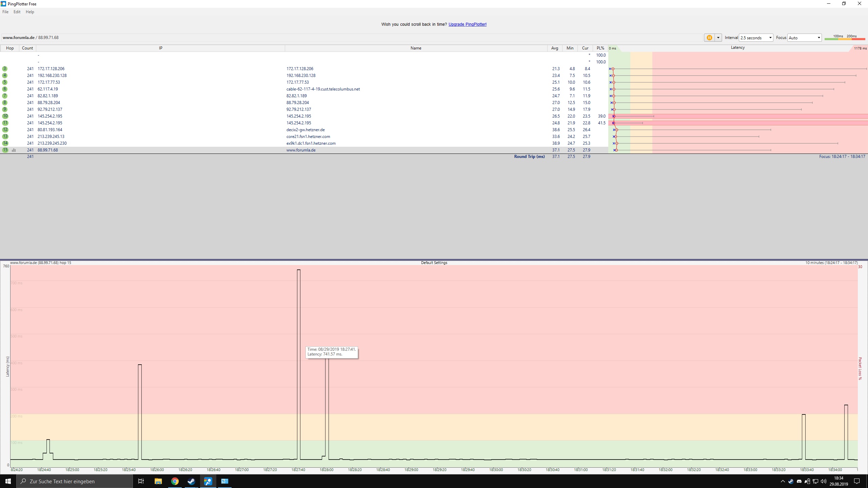Open File Explorer from the taskbar
Image resolution: width=868 pixels, height=488 pixels.
pyautogui.click(x=158, y=481)
